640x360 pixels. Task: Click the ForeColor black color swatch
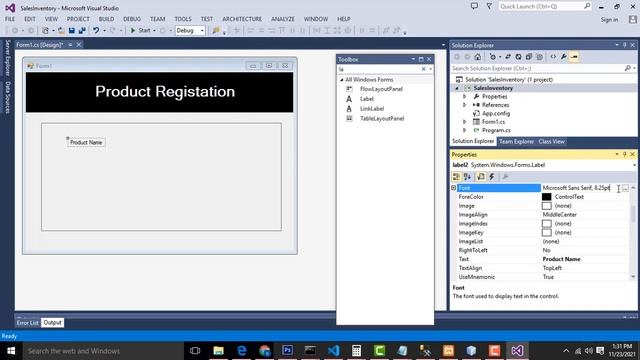point(547,197)
